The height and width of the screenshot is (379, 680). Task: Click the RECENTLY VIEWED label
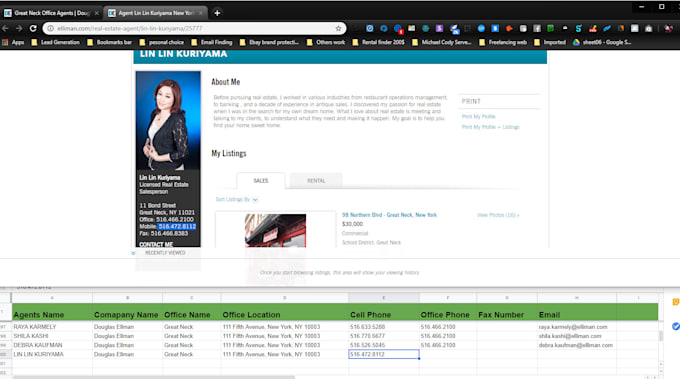point(165,253)
